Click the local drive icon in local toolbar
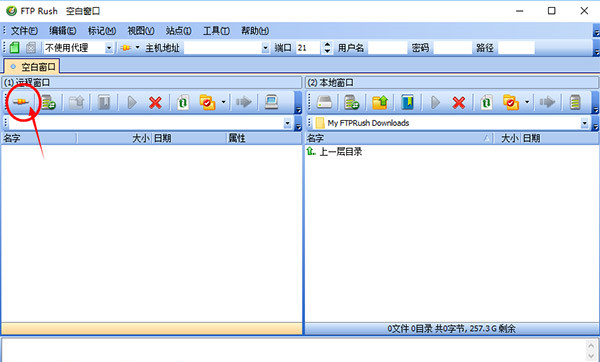 pos(324,102)
